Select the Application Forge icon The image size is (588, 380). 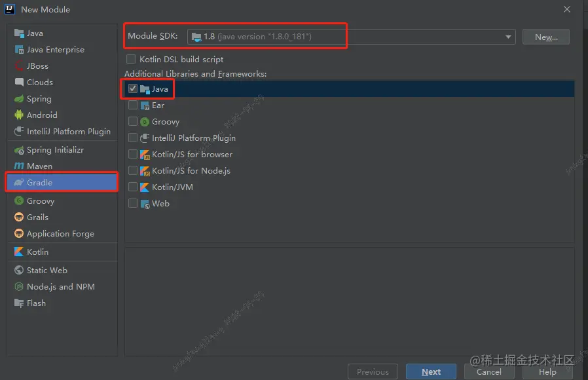(x=19, y=234)
